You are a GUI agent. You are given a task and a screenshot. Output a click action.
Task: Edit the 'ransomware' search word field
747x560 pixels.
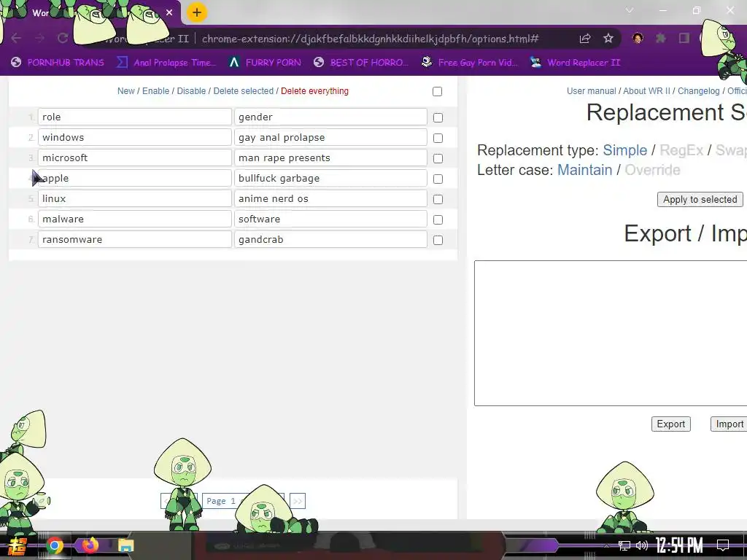click(x=135, y=239)
